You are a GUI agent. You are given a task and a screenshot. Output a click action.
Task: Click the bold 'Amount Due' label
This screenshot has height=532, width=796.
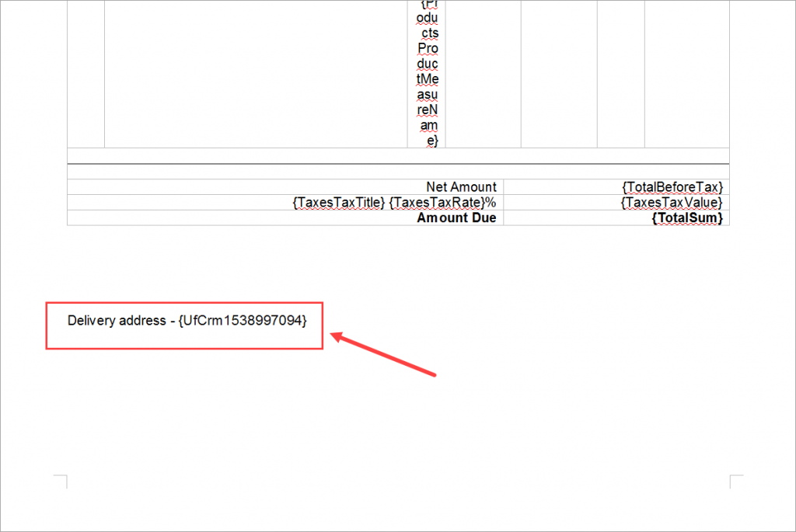[456, 217]
